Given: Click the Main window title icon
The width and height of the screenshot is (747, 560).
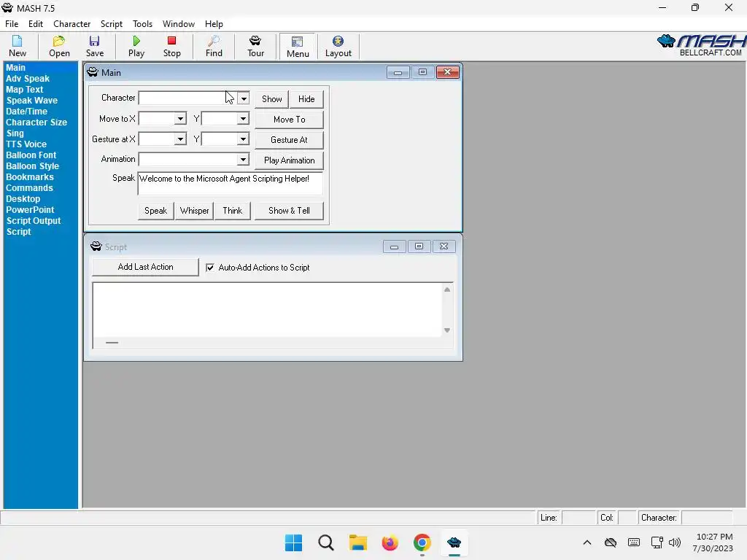Looking at the screenshot, I should click(93, 72).
